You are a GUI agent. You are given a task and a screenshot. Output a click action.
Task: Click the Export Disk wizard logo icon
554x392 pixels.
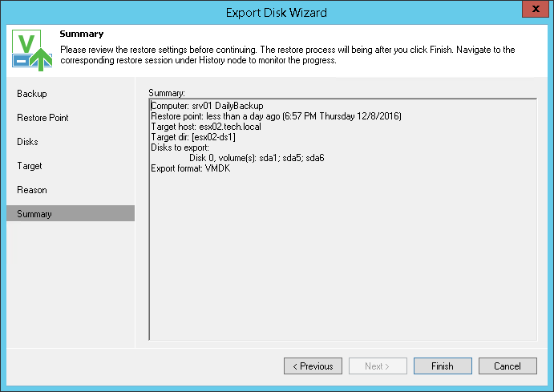(30, 51)
